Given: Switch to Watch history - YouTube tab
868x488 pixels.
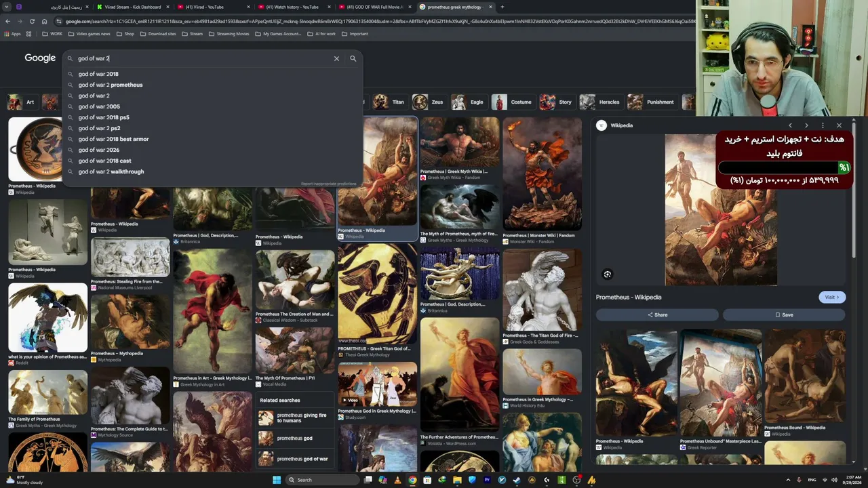Looking at the screenshot, I should pyautogui.click(x=295, y=7).
